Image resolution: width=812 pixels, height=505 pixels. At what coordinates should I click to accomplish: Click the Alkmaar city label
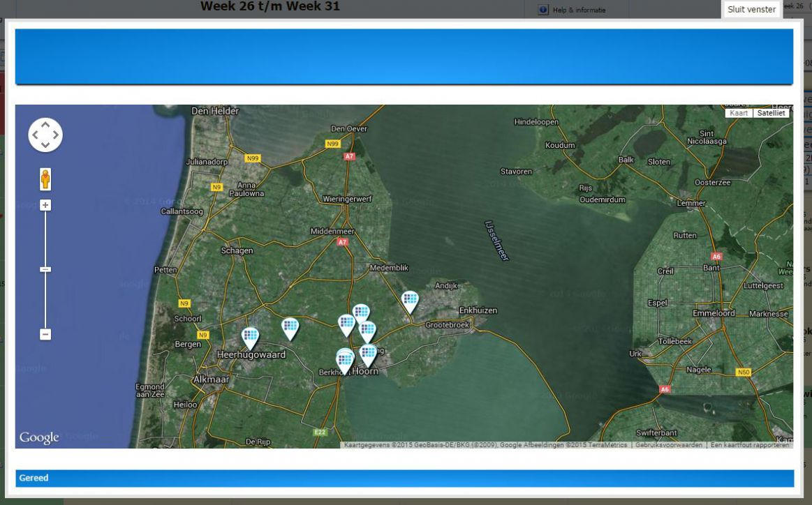pos(211,379)
